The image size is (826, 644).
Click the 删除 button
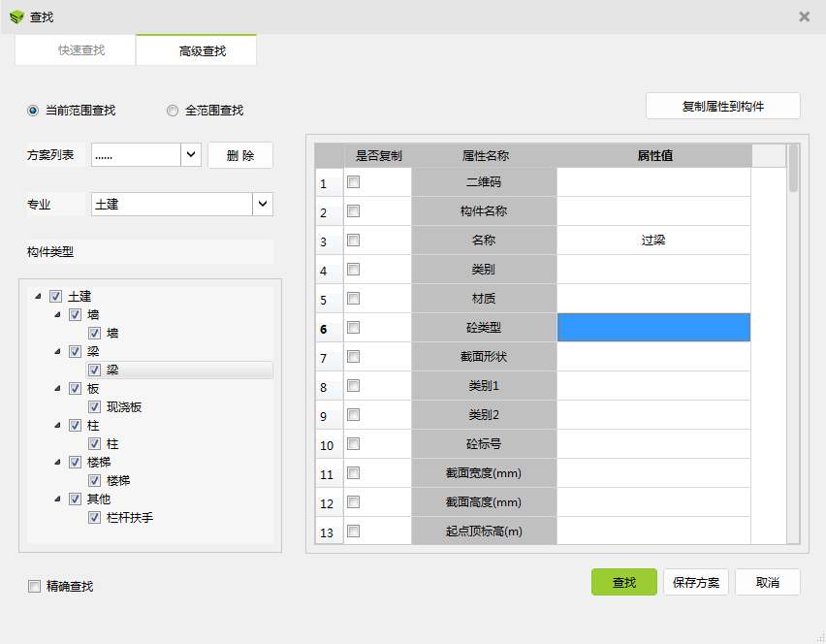pos(240,155)
